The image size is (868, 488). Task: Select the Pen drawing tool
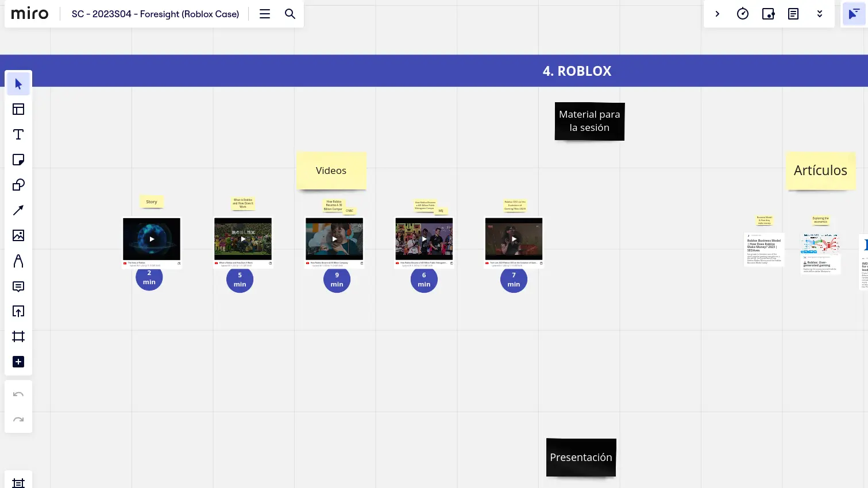point(18,261)
